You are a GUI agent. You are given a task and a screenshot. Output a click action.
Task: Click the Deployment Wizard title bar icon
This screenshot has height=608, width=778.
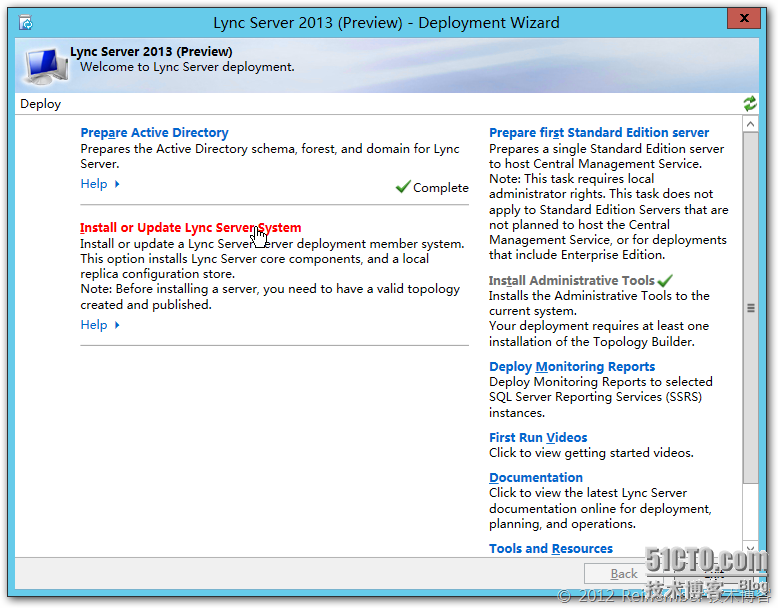pyautogui.click(x=26, y=23)
